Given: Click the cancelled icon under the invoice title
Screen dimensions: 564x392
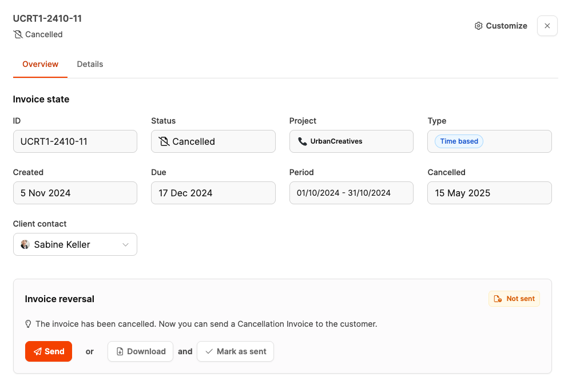Looking at the screenshot, I should 18,34.
